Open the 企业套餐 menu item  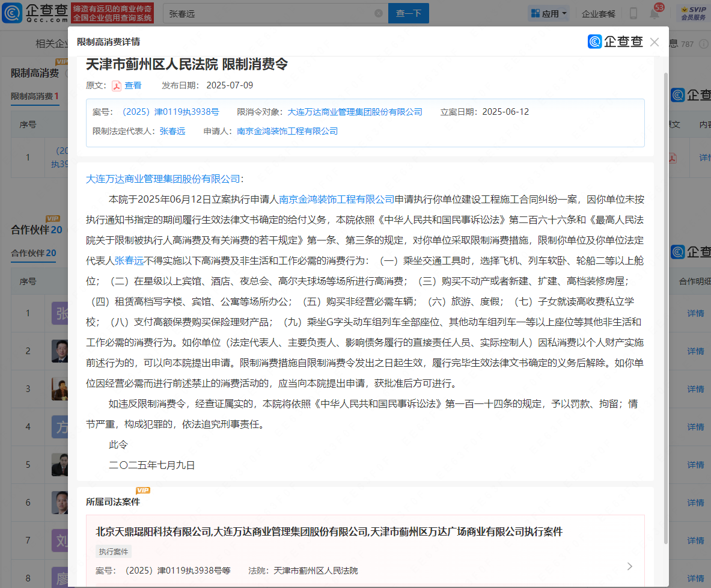coord(598,14)
